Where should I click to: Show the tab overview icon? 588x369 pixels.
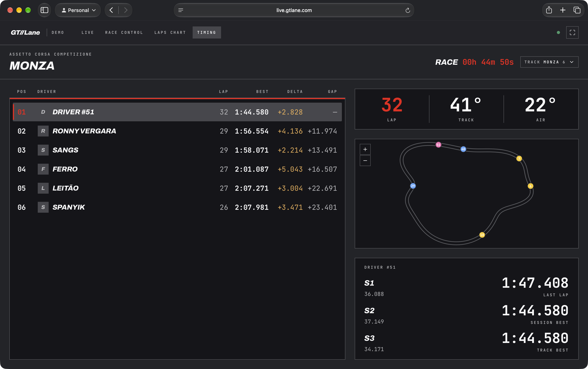pos(577,10)
